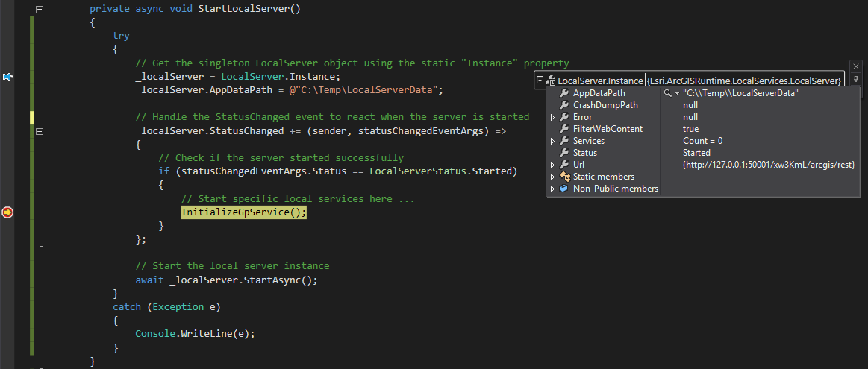
Task: Click the http://127.0.0.1:50001 Url value
Action: tap(769, 165)
